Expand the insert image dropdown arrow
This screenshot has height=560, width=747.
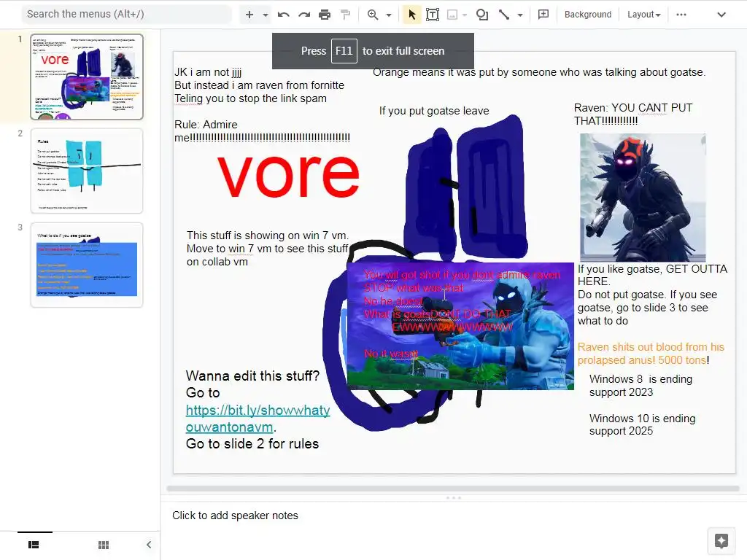point(465,15)
